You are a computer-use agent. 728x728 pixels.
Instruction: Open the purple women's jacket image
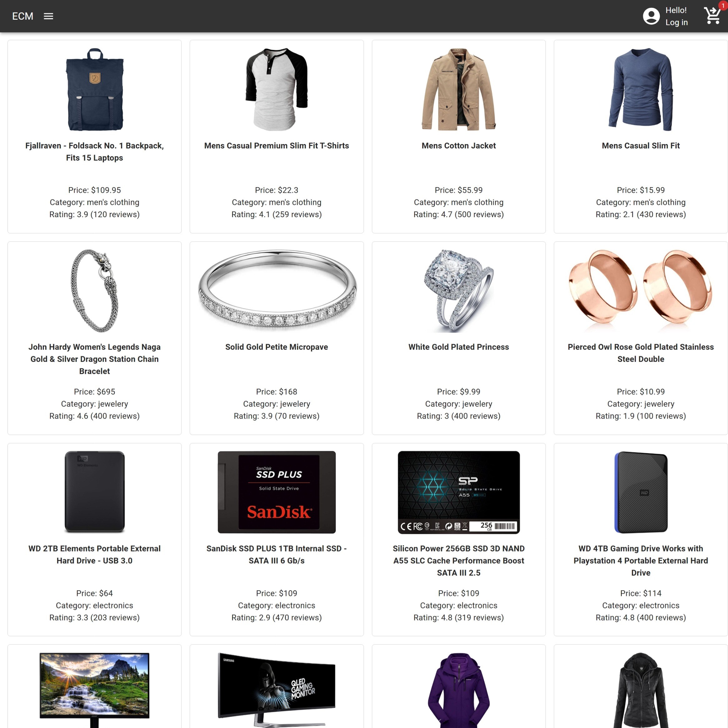[x=459, y=690]
